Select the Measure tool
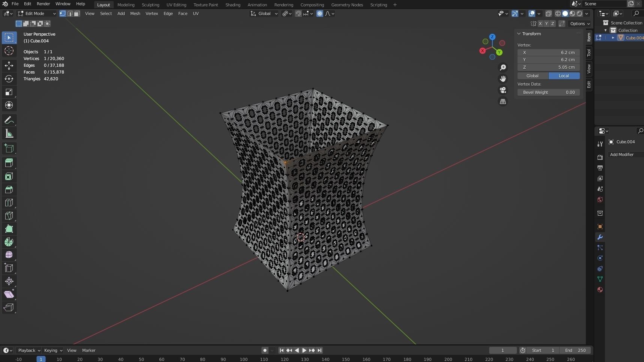Screen dimensions: 644x362 pos(9,134)
